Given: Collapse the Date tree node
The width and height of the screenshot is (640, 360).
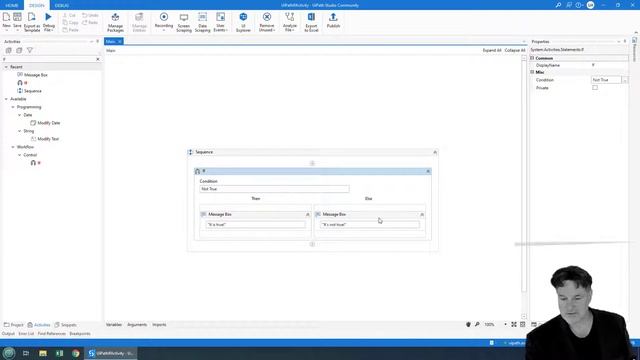Looking at the screenshot, I should (20, 115).
